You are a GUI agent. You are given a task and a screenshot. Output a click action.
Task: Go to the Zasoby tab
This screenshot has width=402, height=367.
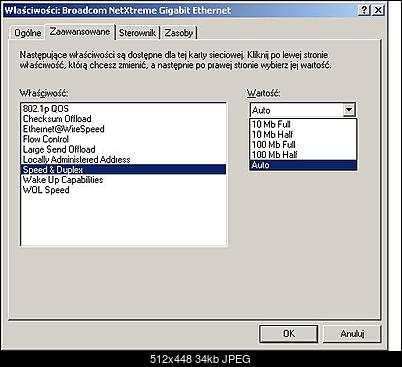point(179,33)
